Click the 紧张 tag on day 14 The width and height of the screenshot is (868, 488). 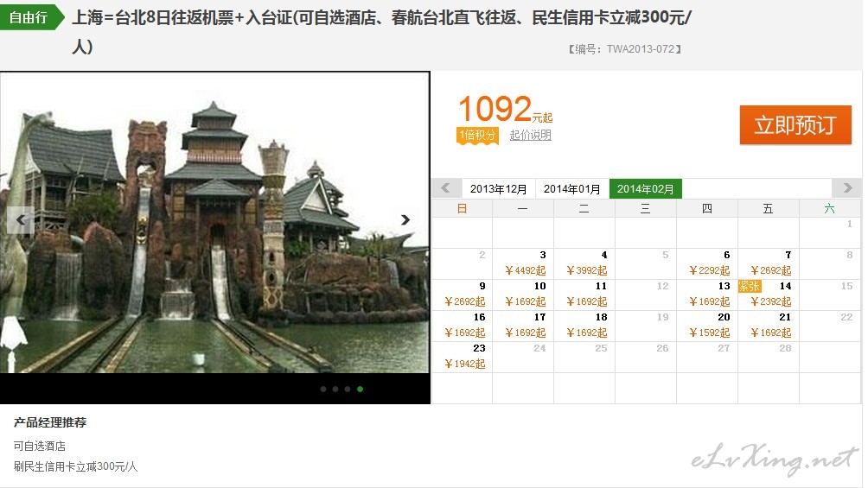tap(750, 286)
